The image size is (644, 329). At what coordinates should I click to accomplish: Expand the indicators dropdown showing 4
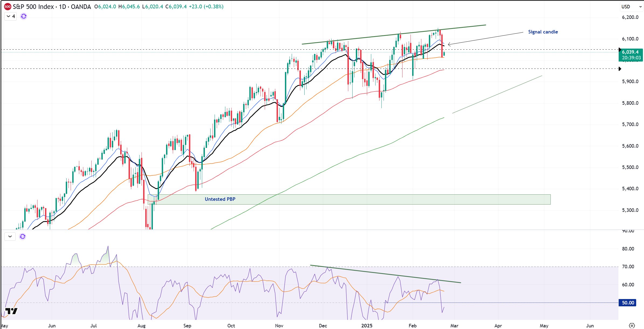pyautogui.click(x=10, y=16)
